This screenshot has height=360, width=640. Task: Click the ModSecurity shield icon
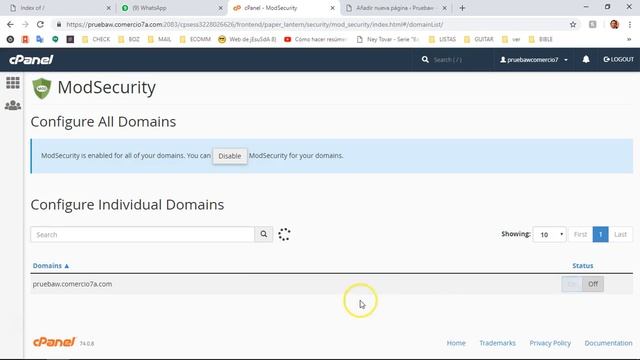[x=42, y=88]
